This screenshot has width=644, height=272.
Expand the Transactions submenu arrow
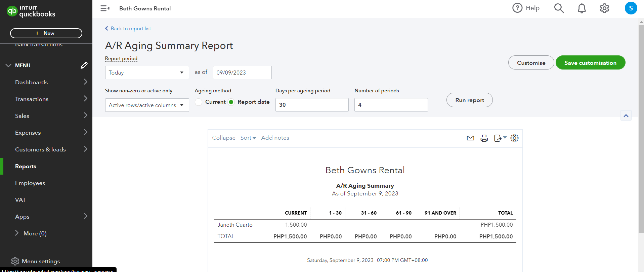click(85, 99)
